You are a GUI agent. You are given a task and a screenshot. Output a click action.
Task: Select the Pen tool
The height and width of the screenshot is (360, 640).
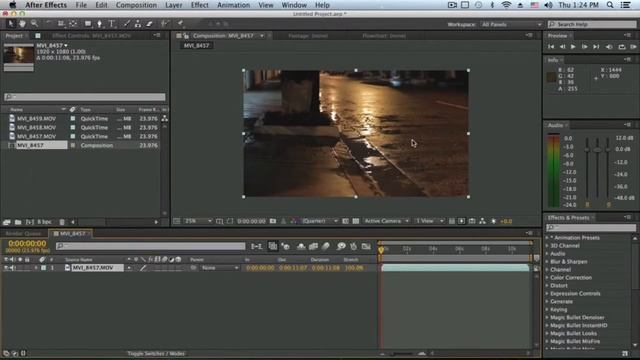tap(99, 24)
